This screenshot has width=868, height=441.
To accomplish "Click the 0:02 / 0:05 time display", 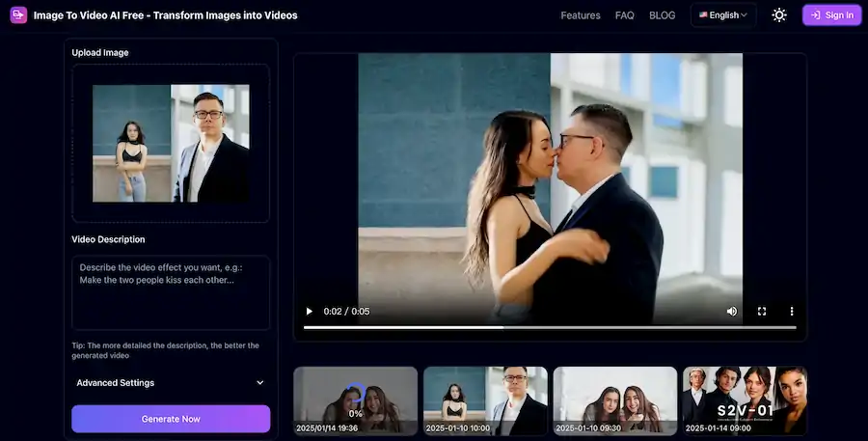I will pos(346,312).
